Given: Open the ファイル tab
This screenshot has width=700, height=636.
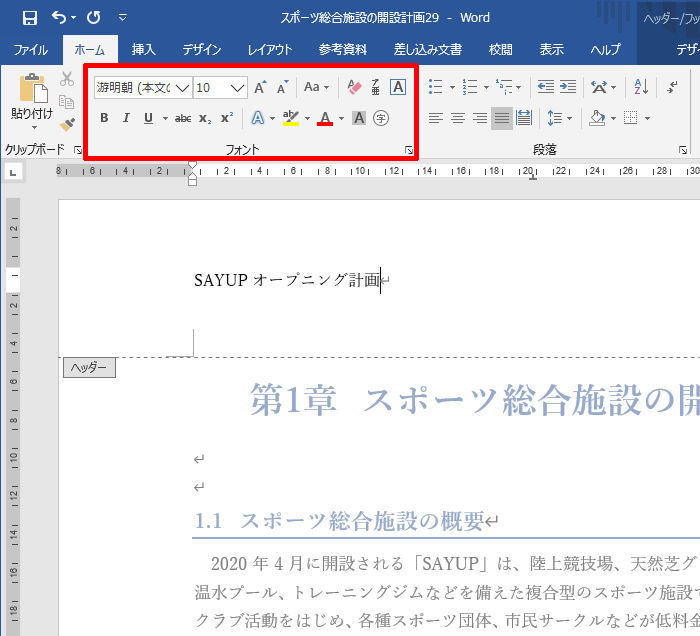Looking at the screenshot, I should tap(30, 50).
